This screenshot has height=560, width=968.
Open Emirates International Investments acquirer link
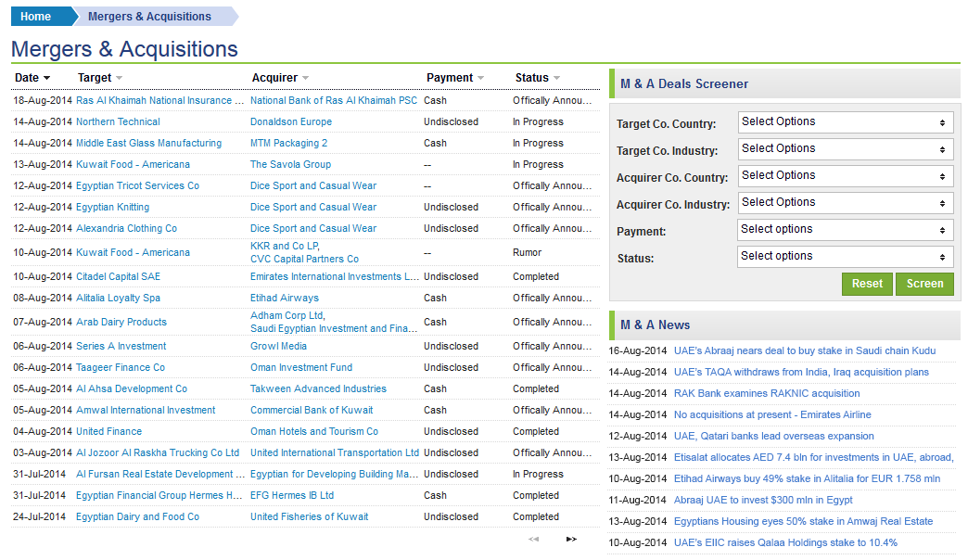[335, 277]
